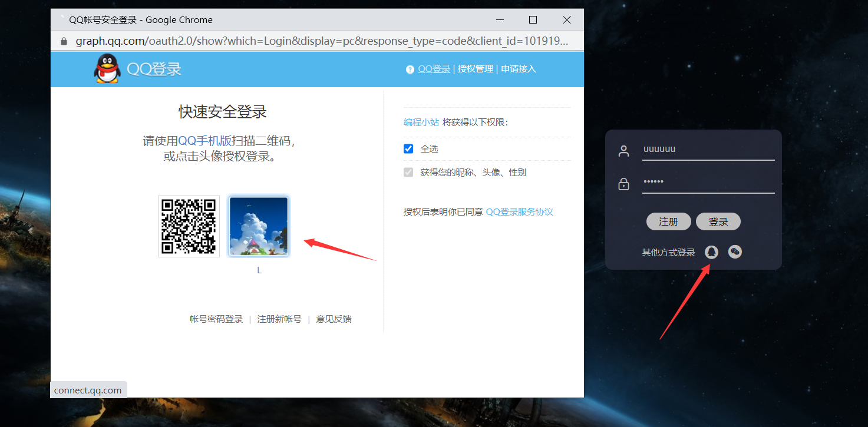Click the QQ登录 title text in header
This screenshot has height=427, width=868.
tap(154, 69)
